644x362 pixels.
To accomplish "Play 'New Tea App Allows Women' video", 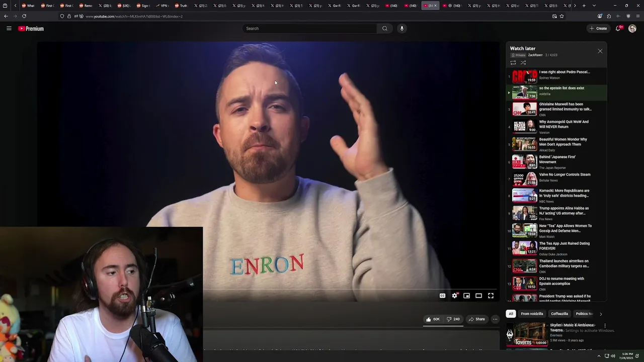I will (x=556, y=231).
